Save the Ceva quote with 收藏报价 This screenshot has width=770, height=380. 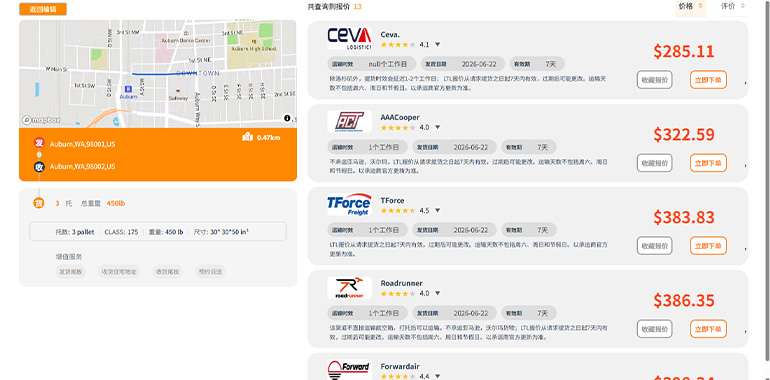coord(655,80)
